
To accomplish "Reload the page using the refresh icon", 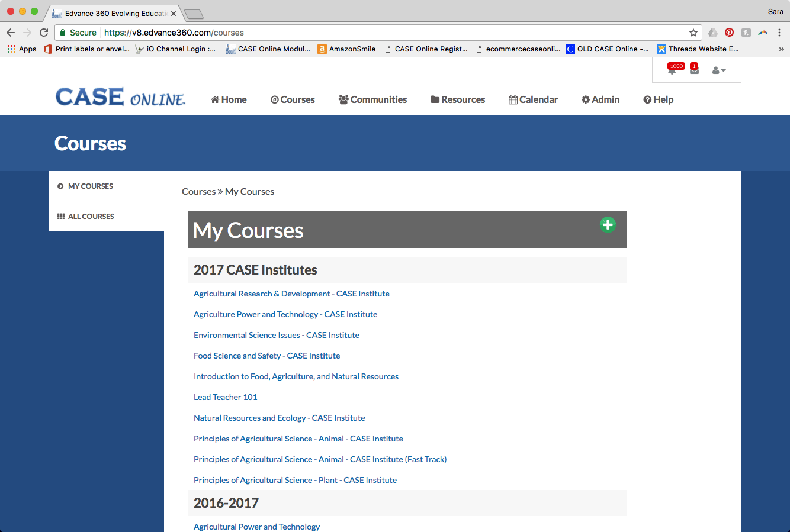I will [x=44, y=33].
